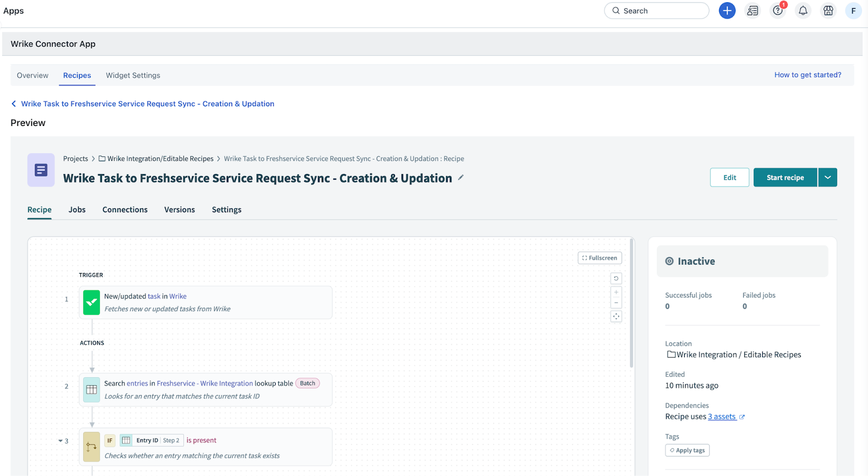The width and height of the screenshot is (868, 476).
Task: Click the search magnifier icon
Action: [x=616, y=10]
